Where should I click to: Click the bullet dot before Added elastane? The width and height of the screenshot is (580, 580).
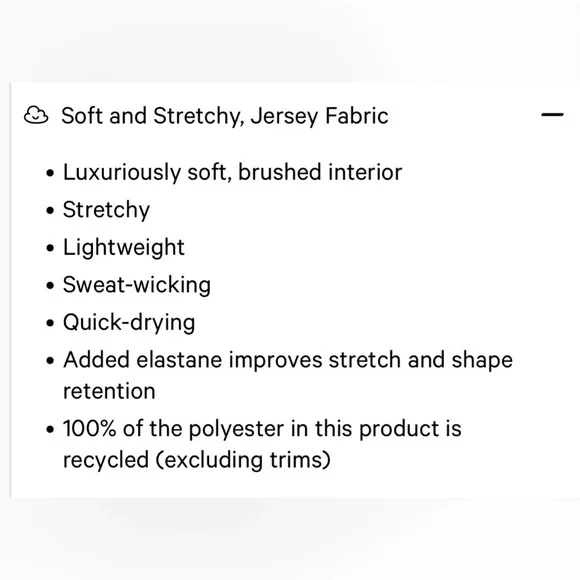50,361
